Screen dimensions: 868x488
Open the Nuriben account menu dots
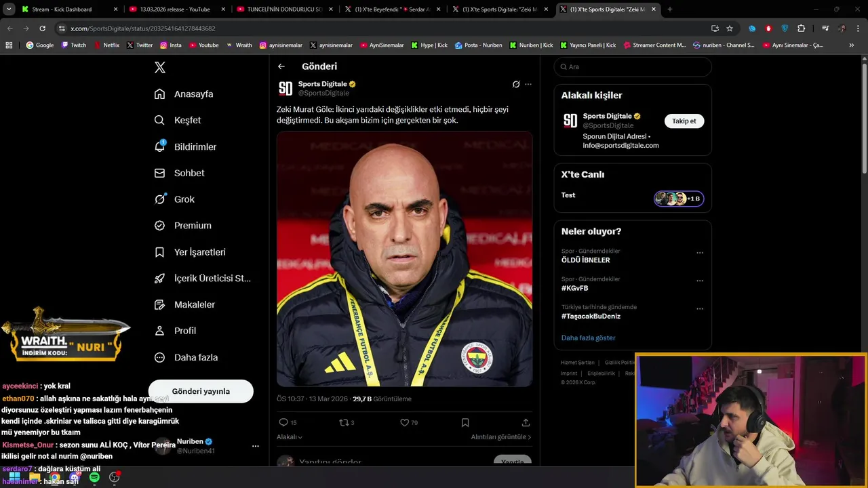(x=256, y=446)
